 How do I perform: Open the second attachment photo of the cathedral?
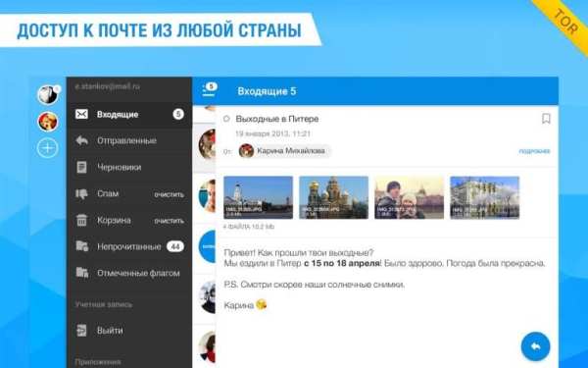[x=334, y=197]
